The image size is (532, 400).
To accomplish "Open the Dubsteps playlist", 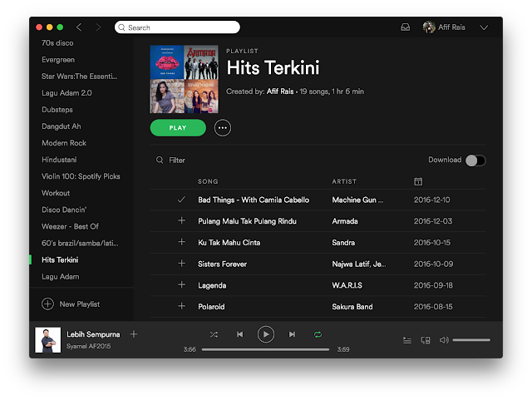I will click(x=57, y=110).
